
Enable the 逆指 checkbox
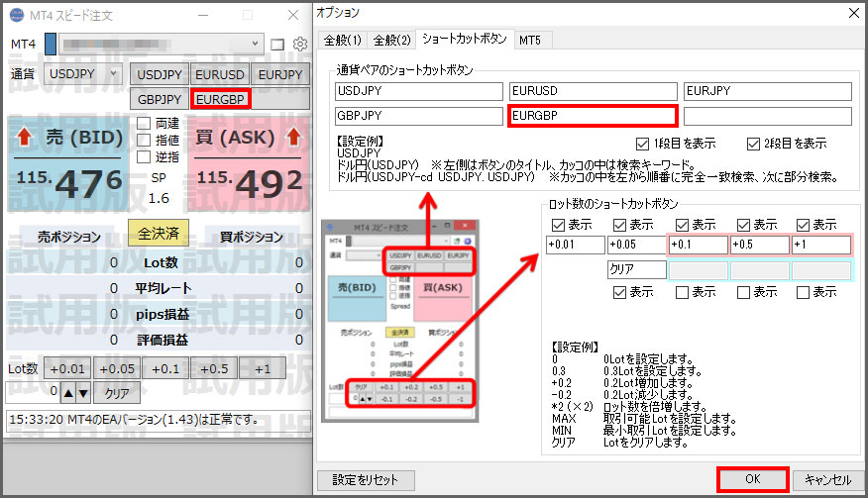[x=144, y=157]
